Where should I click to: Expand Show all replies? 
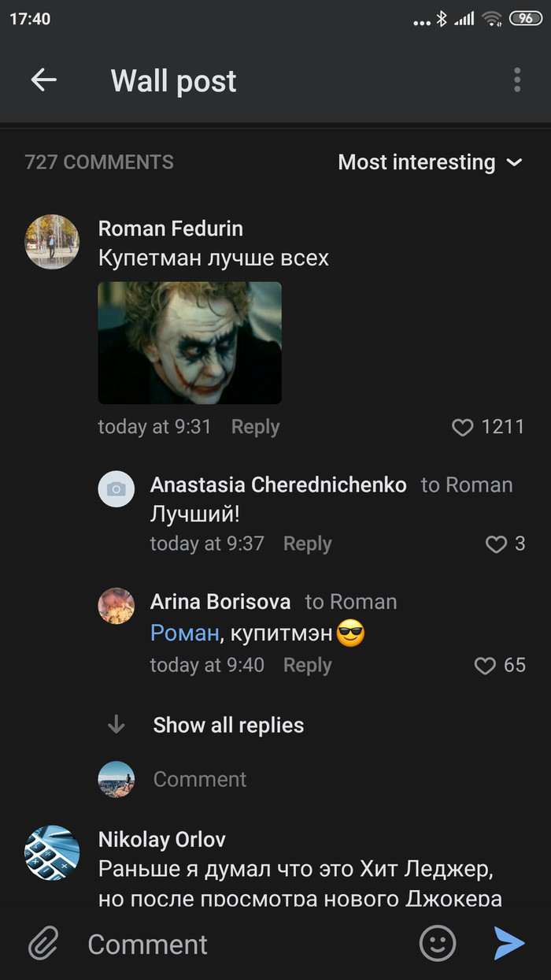(x=228, y=726)
